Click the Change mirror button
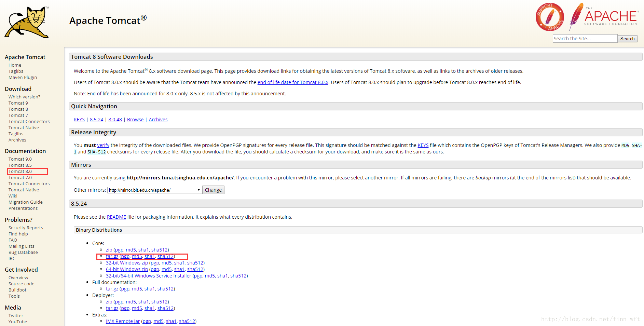Screen dimensions: 644x326 pyautogui.click(x=213, y=190)
